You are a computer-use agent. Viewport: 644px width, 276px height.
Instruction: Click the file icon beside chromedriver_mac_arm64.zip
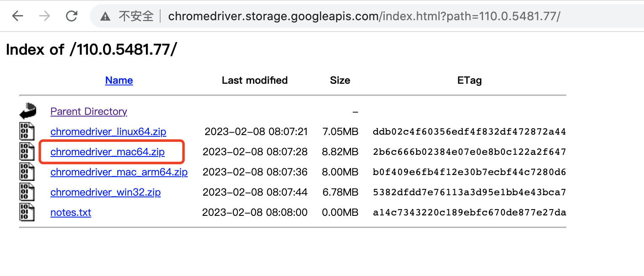pos(27,172)
